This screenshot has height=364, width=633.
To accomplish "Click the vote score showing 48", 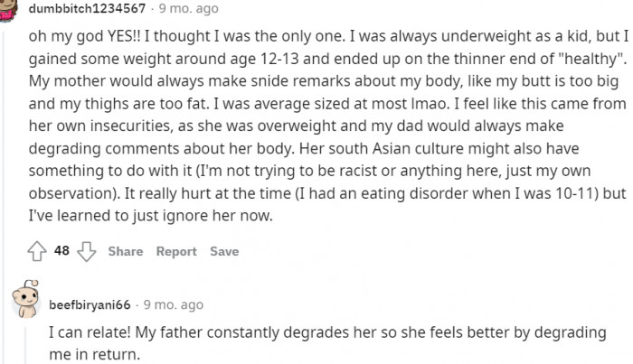I will (x=61, y=251).
